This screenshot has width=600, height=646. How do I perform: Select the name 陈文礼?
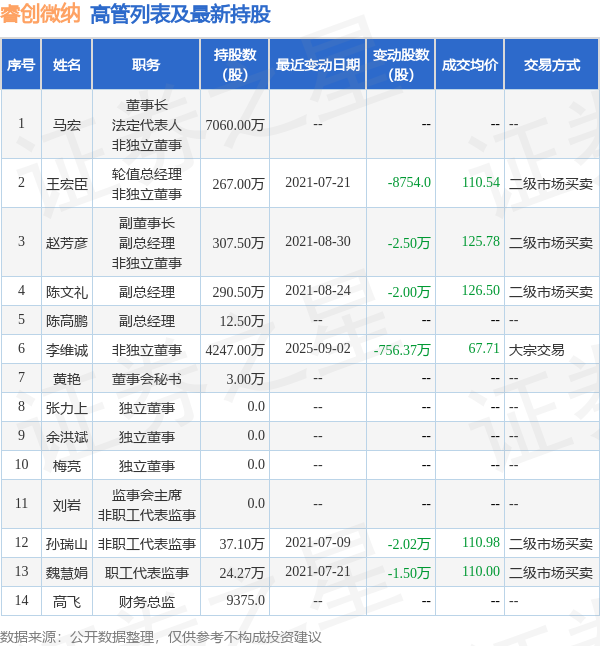point(66,292)
